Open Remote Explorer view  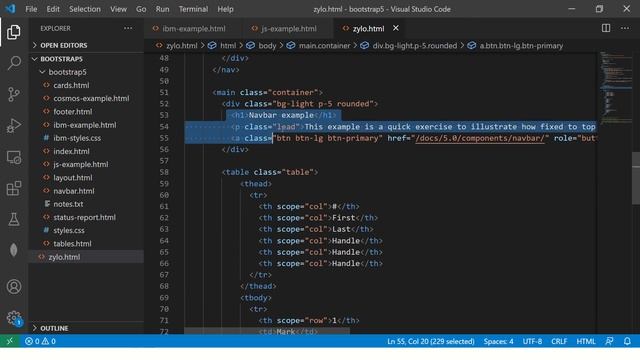(x=13, y=157)
